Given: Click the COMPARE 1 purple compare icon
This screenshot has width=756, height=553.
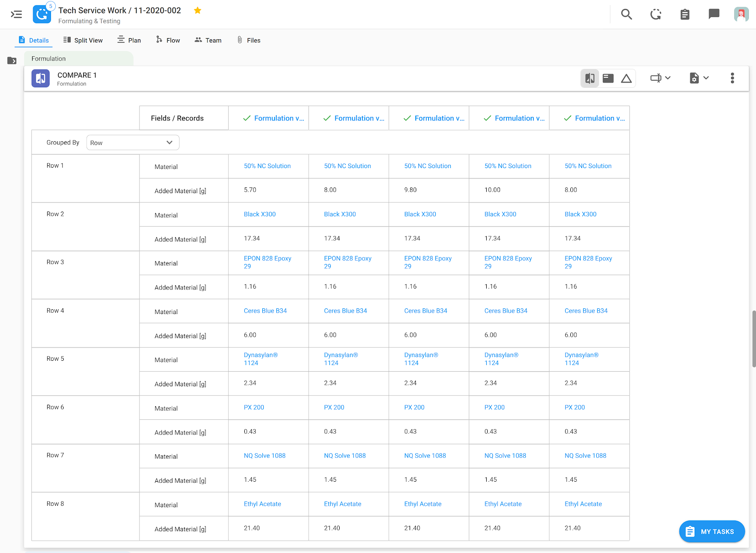Looking at the screenshot, I should pos(41,78).
